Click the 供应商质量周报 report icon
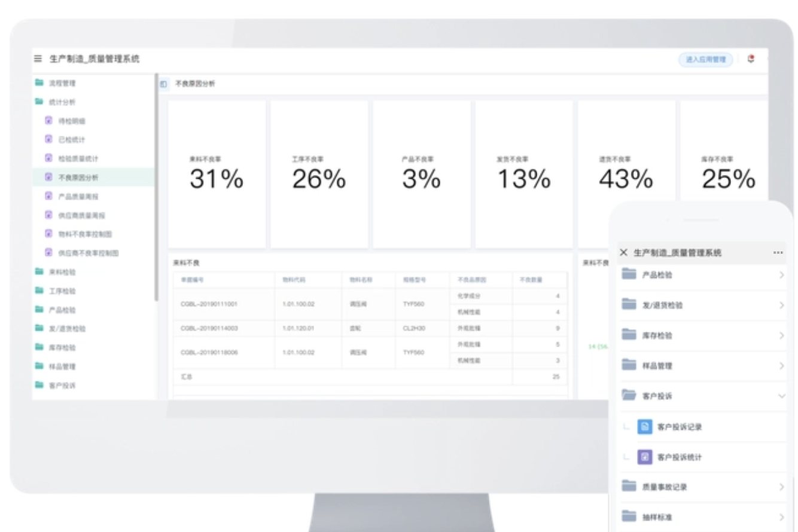The image size is (798, 532). [49, 215]
